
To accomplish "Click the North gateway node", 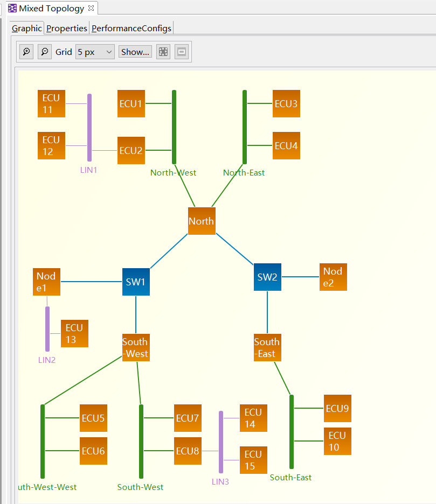I will click(x=202, y=221).
